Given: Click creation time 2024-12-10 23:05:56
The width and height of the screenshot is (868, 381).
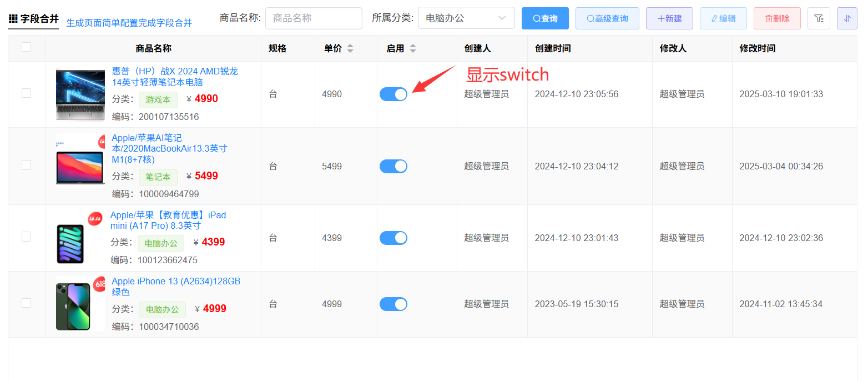Looking at the screenshot, I should pos(577,94).
